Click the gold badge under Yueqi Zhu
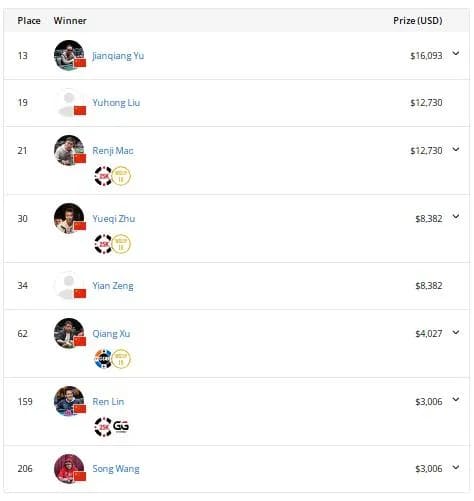 point(121,244)
